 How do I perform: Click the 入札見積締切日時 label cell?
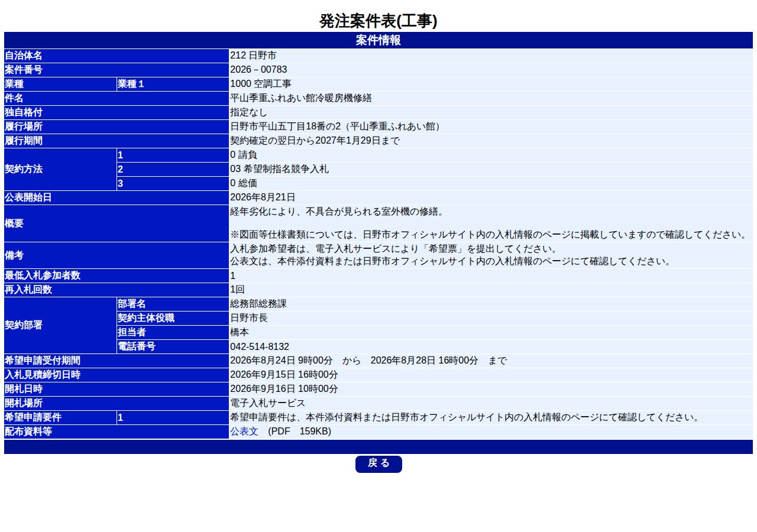pos(116,375)
